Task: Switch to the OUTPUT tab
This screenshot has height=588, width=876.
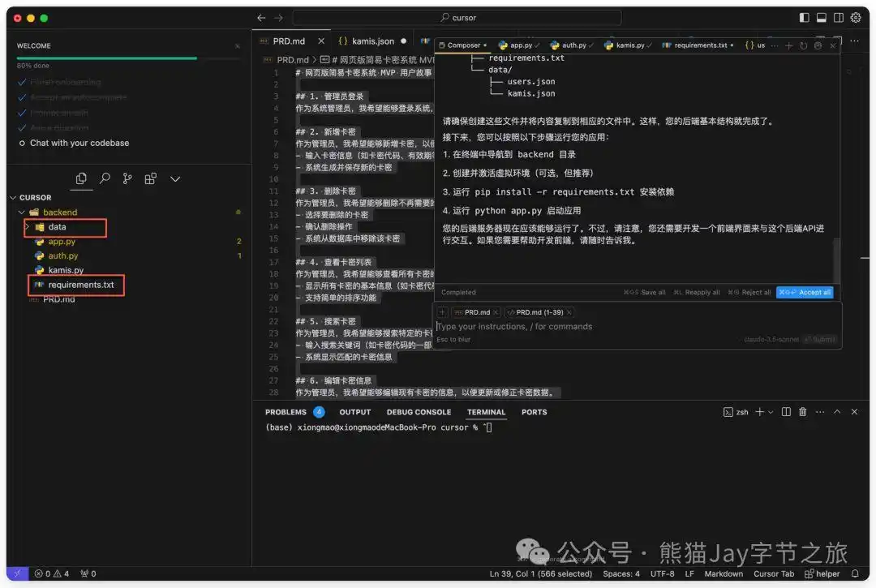Action: click(x=354, y=412)
